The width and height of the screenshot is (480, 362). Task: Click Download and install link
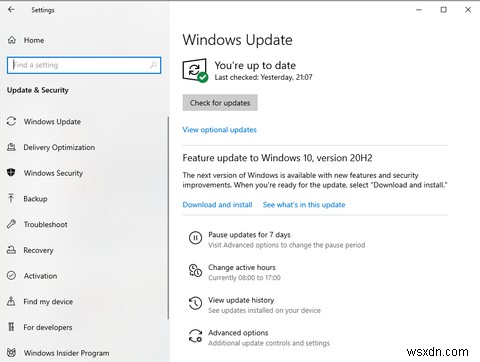click(x=217, y=205)
